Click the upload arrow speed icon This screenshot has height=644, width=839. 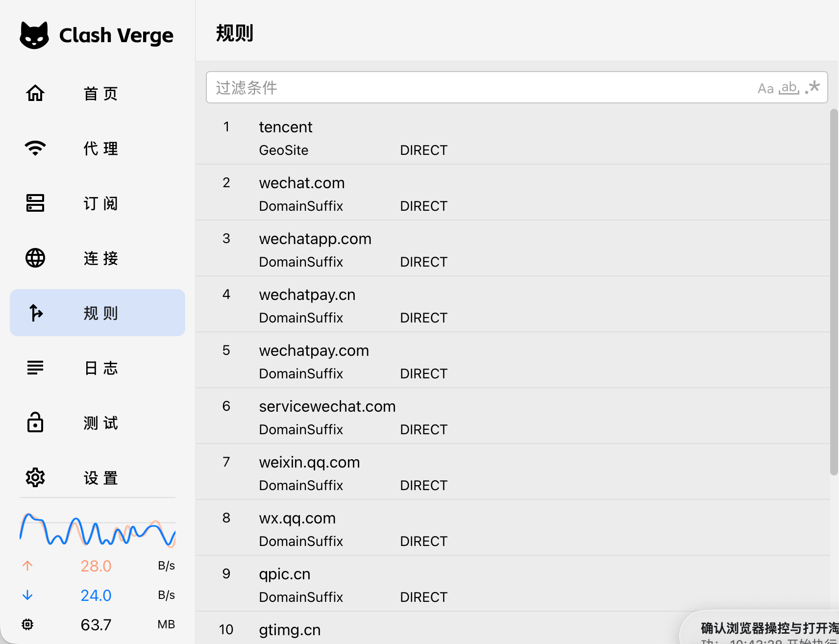[27, 566]
